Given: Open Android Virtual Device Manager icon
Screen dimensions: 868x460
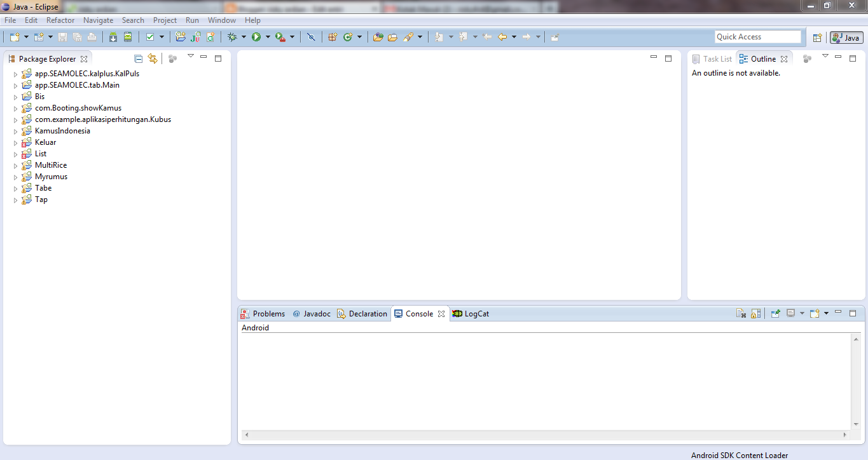Looking at the screenshot, I should pyautogui.click(x=128, y=37).
